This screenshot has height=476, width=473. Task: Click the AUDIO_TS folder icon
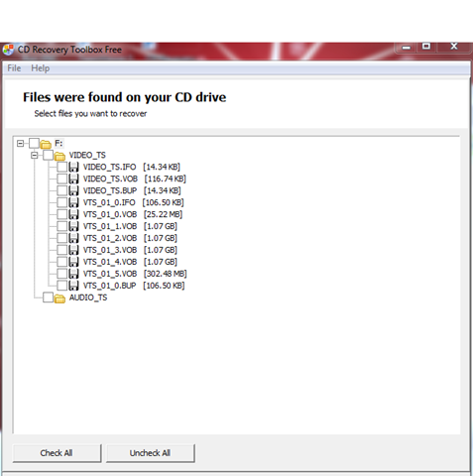click(x=59, y=298)
